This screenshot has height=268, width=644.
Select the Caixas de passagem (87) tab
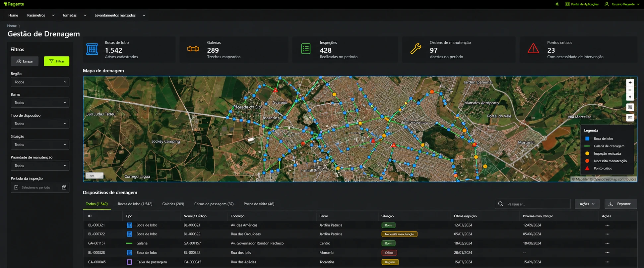(x=214, y=204)
